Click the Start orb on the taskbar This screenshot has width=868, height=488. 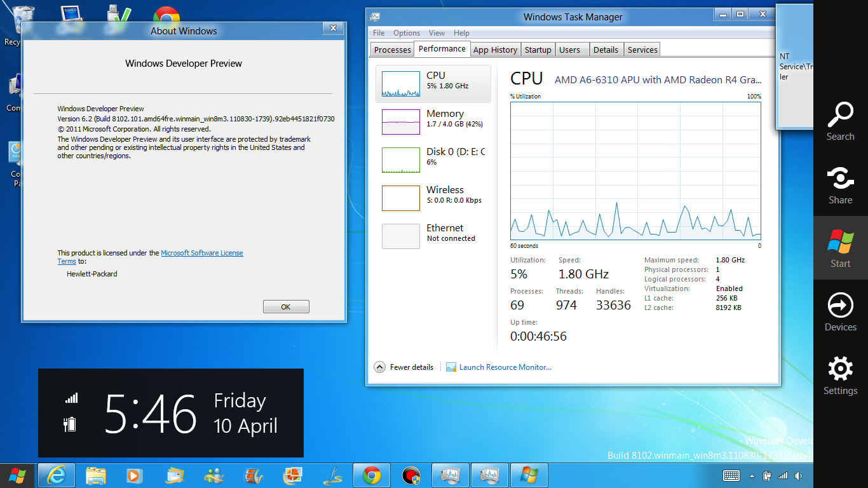point(17,475)
